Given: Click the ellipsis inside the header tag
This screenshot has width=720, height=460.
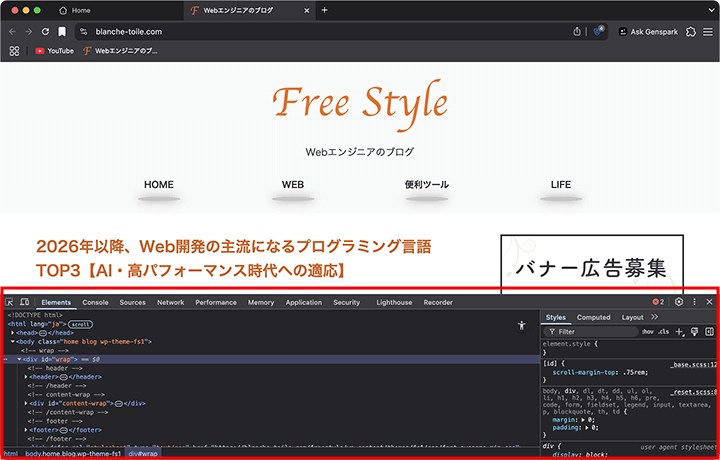Looking at the screenshot, I should [63, 377].
